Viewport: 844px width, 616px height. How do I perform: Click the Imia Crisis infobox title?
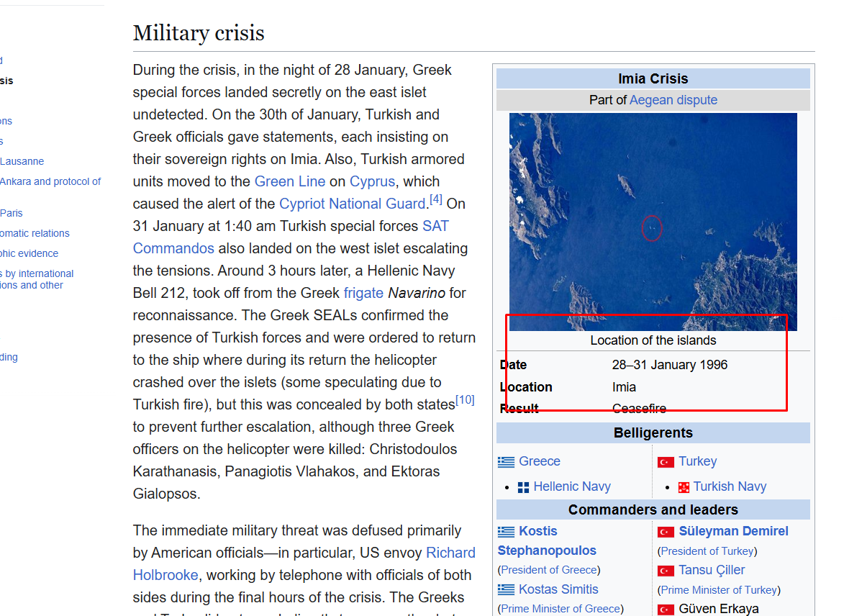pyautogui.click(x=653, y=78)
